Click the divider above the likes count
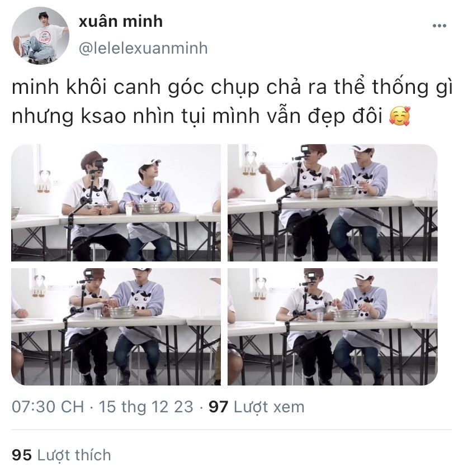Image resolution: width=463 pixels, height=476 pixels. pos(232,430)
